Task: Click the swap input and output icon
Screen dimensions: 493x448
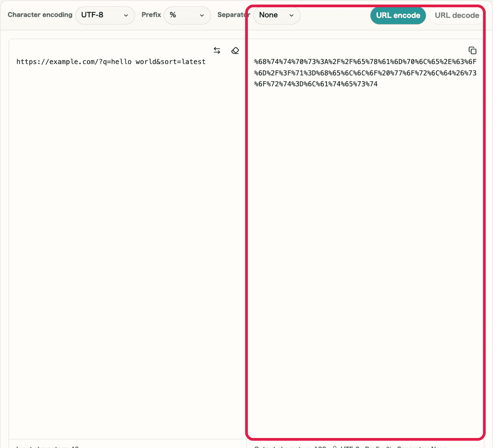Action: (x=217, y=50)
